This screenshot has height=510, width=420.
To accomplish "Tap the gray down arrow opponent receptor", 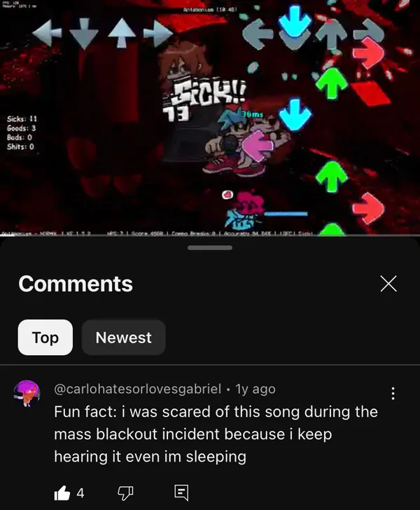I will tap(84, 34).
